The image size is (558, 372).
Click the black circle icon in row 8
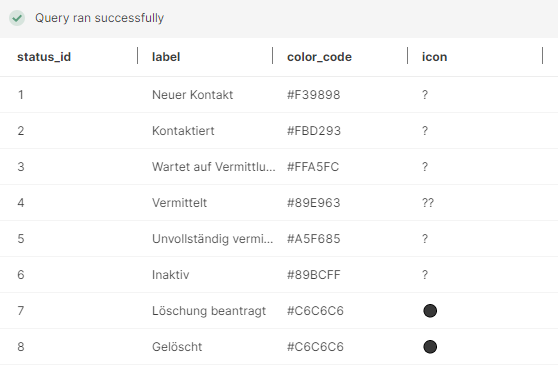coord(430,347)
